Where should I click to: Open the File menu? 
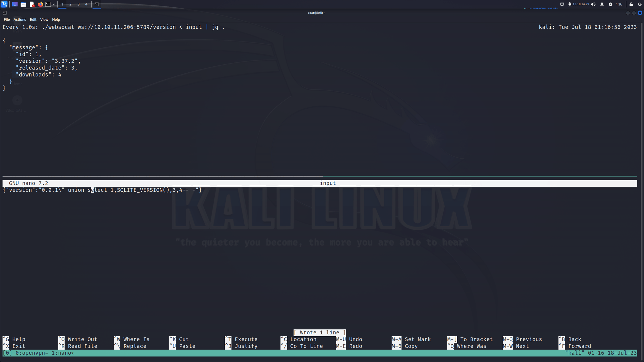pyautogui.click(x=7, y=20)
